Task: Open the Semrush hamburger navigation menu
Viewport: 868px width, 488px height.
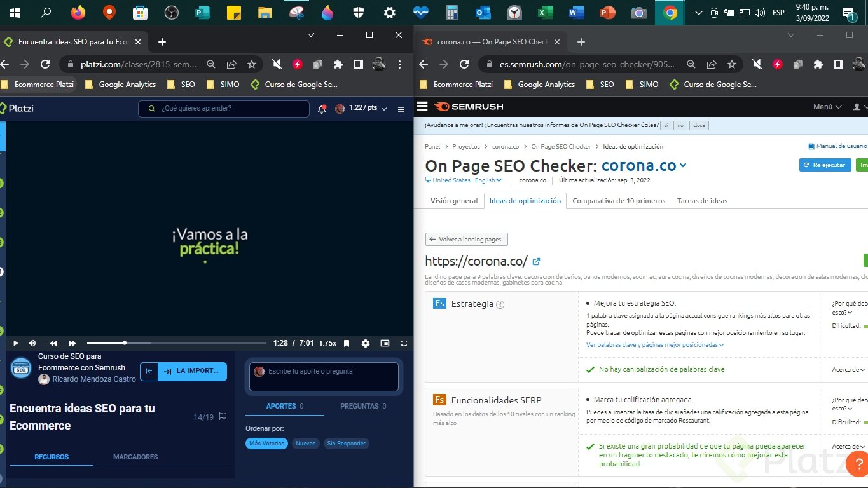Action: pos(422,107)
